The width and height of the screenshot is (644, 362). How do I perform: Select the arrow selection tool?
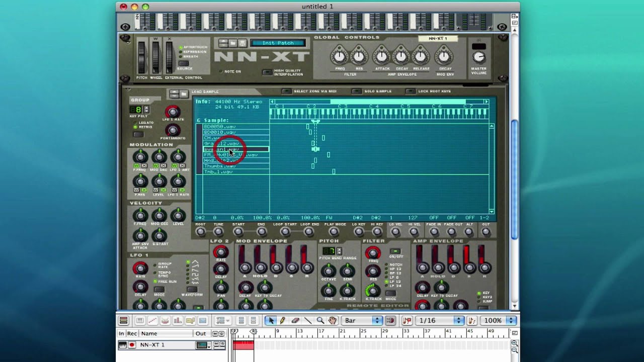pyautogui.click(x=271, y=320)
